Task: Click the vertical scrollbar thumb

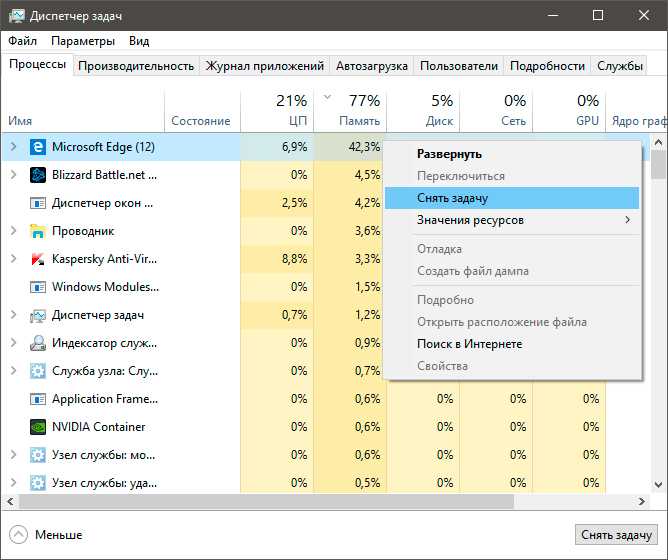Action: 658,164
